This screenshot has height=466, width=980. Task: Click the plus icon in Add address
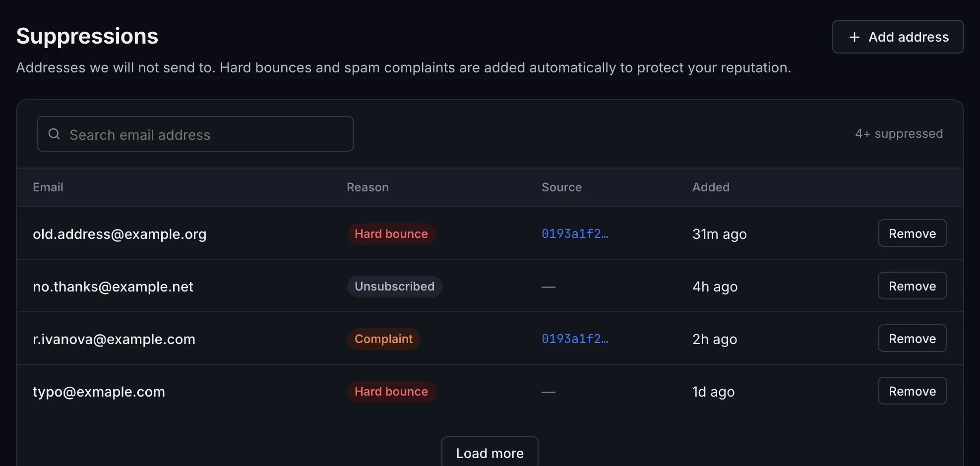854,37
